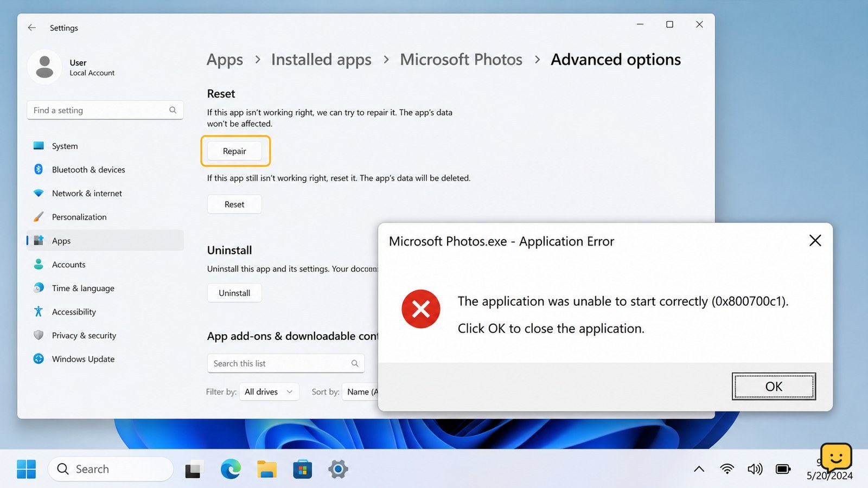
Task: Open Time & language settings
Action: click(x=105, y=288)
